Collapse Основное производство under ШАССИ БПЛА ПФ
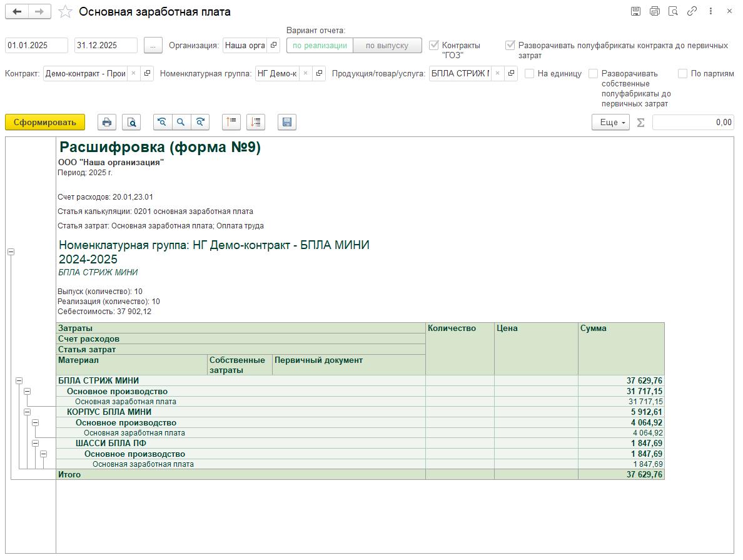743x560 pixels. (x=44, y=454)
